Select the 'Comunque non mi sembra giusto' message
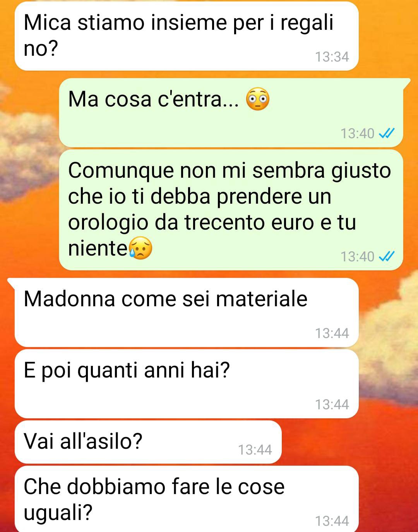Screen dimensions: 418x532 pyautogui.click(x=231, y=209)
